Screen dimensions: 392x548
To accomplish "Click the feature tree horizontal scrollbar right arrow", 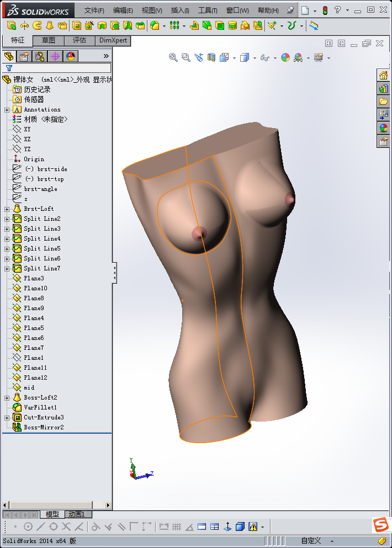I will pos(108,505).
